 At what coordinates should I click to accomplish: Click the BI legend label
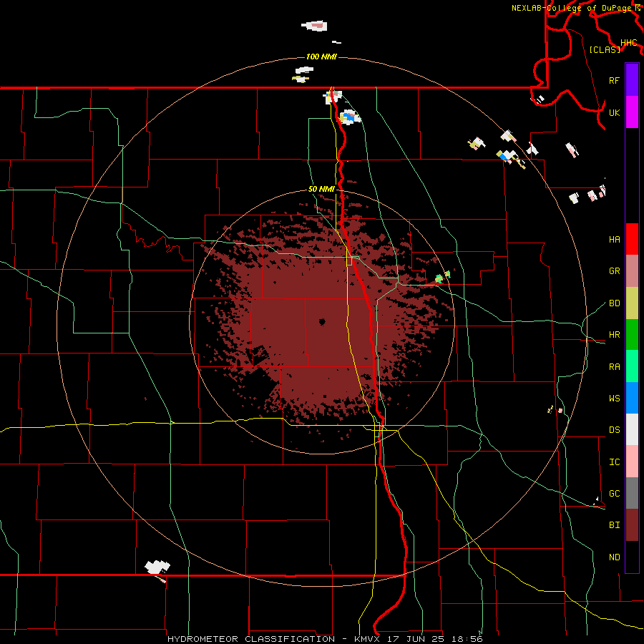click(x=615, y=525)
